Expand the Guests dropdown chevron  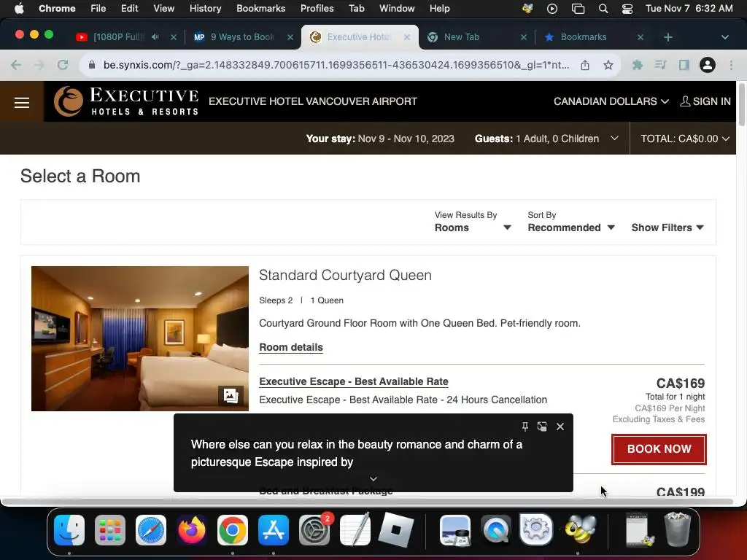(x=614, y=138)
